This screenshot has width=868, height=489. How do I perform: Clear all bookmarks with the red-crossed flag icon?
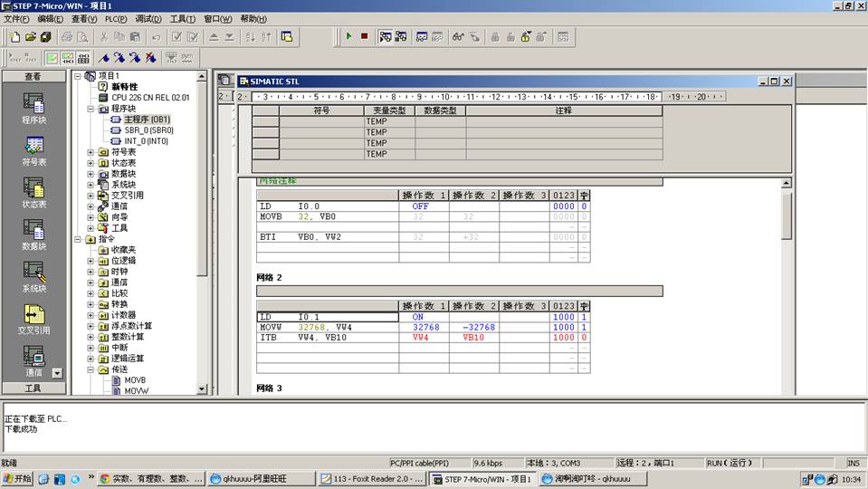pos(150,58)
